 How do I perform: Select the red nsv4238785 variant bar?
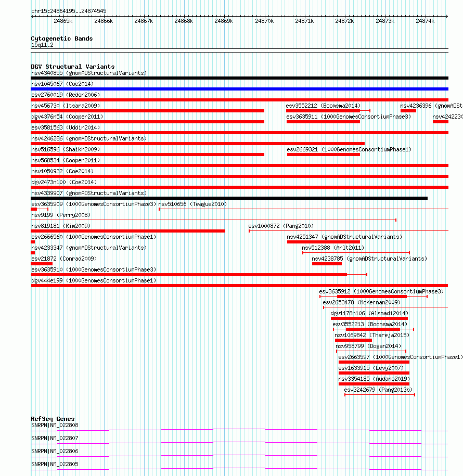click(327, 264)
